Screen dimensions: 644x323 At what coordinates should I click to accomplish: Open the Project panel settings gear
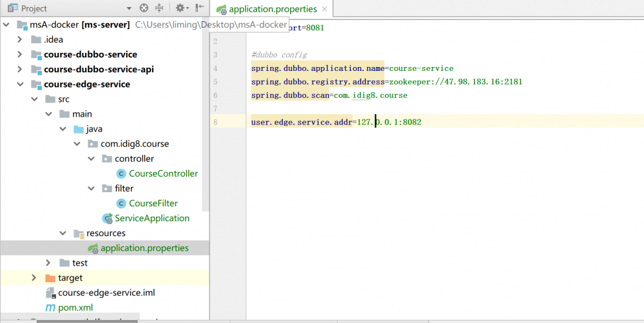click(x=180, y=8)
